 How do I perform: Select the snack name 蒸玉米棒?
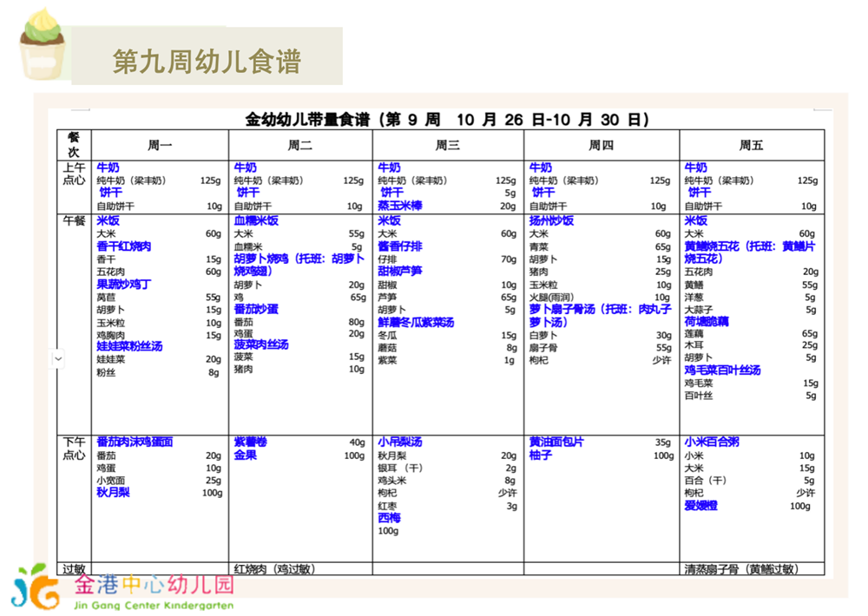point(400,206)
